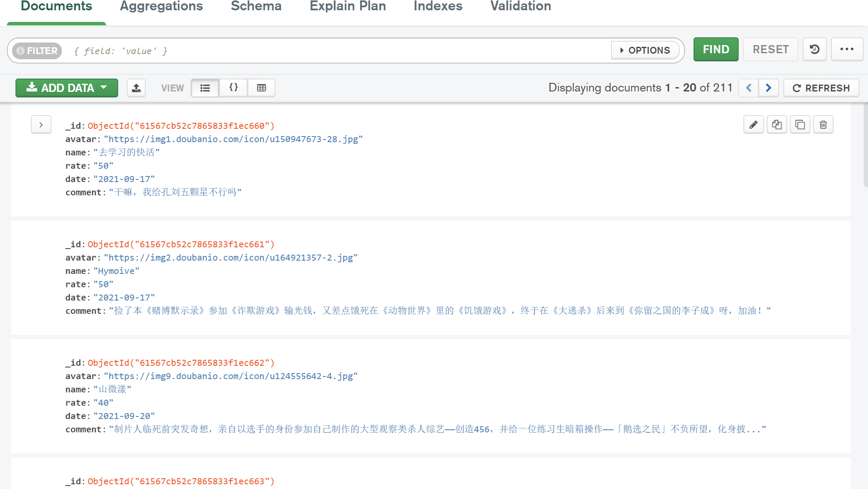Go to next page of documents

[768, 88]
